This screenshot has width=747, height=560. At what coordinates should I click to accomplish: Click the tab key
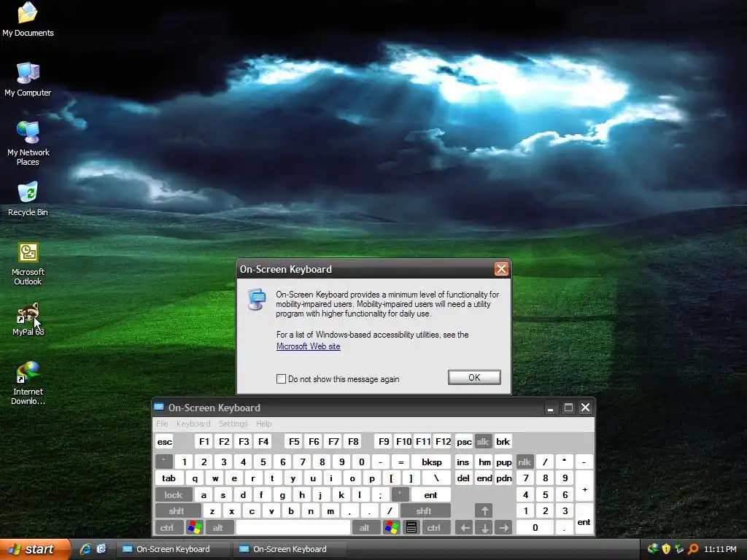click(x=169, y=478)
